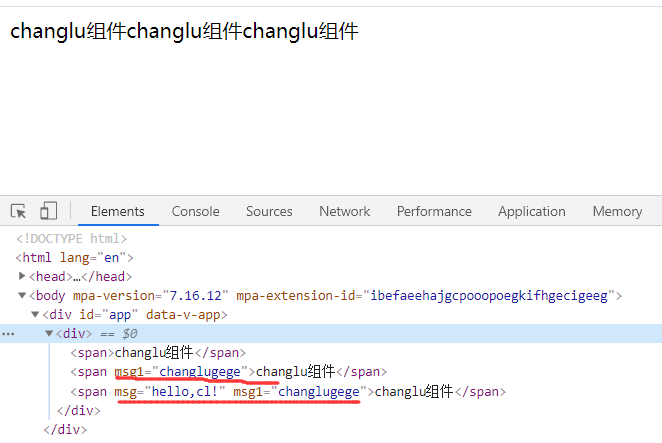Open the three-dot actions for selected node
The width and height of the screenshot is (662, 443).
point(8,334)
